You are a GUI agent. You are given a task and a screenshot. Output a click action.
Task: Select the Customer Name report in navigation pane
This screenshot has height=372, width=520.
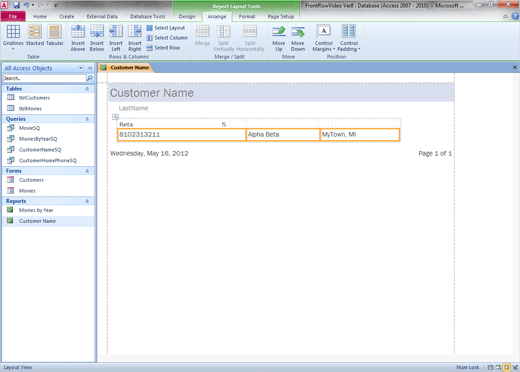[48, 221]
